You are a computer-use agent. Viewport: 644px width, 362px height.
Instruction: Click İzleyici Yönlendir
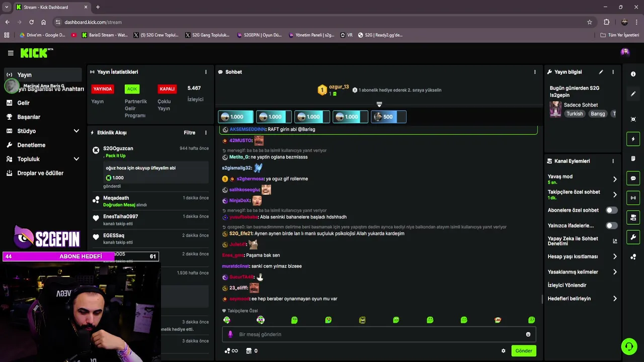click(567, 285)
